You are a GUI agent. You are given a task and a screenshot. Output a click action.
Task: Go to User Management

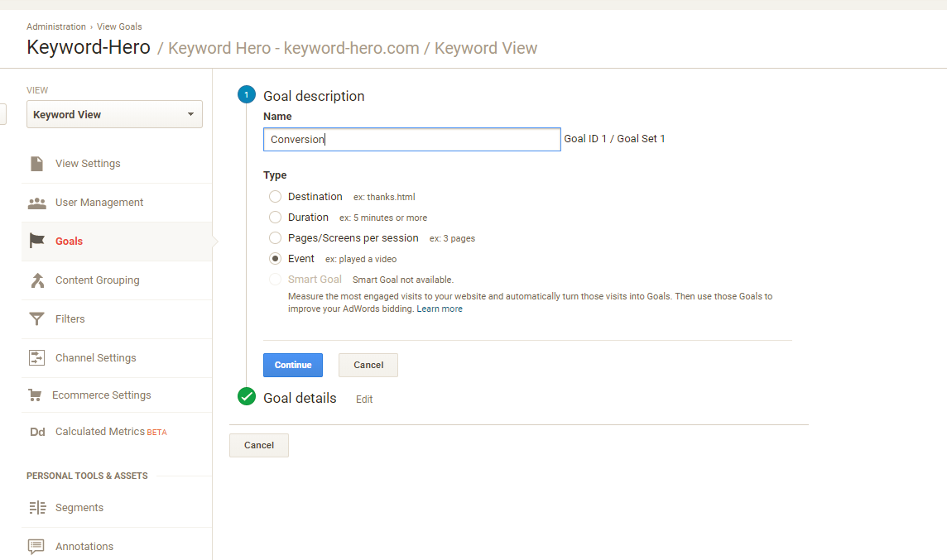[x=99, y=203]
